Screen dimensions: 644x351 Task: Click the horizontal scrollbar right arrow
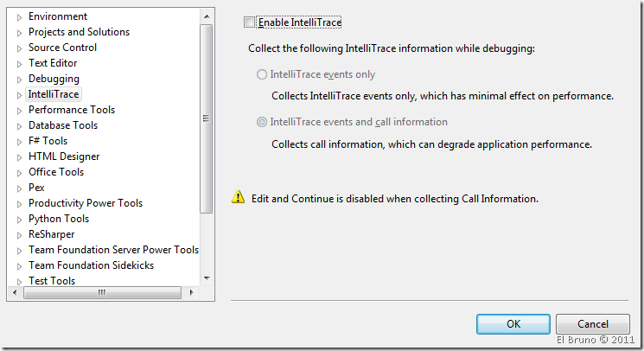194,293
